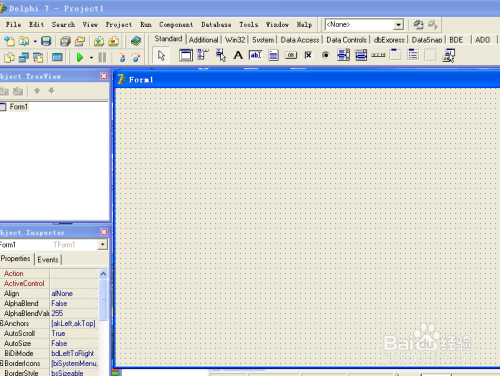Switch to the Win32 palette tab
The height and width of the screenshot is (376, 500).
pos(235,40)
